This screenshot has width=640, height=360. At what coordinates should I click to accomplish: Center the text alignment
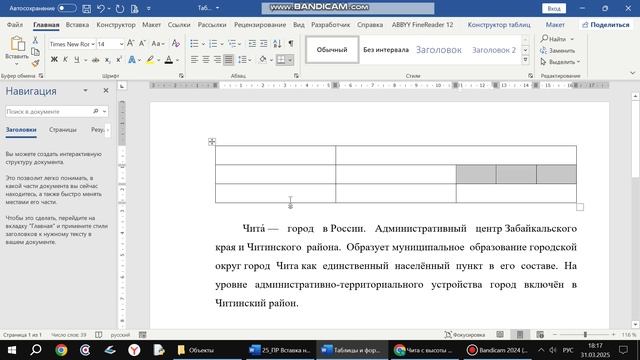206,60
